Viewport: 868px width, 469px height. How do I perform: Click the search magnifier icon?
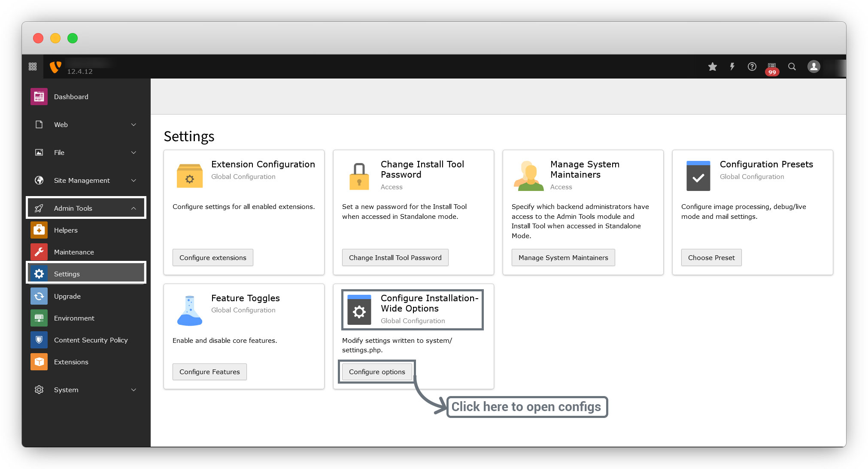(x=792, y=67)
